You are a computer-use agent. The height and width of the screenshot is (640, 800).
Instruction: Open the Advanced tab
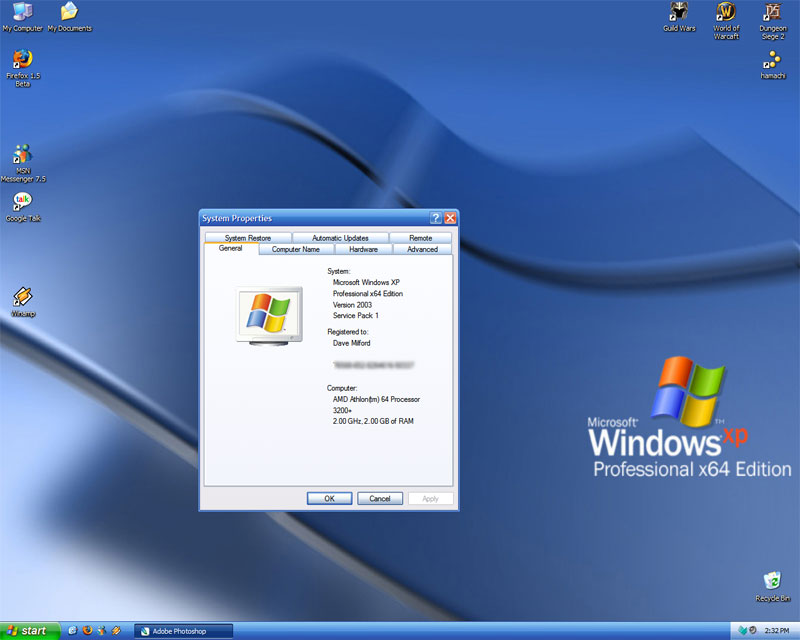422,249
